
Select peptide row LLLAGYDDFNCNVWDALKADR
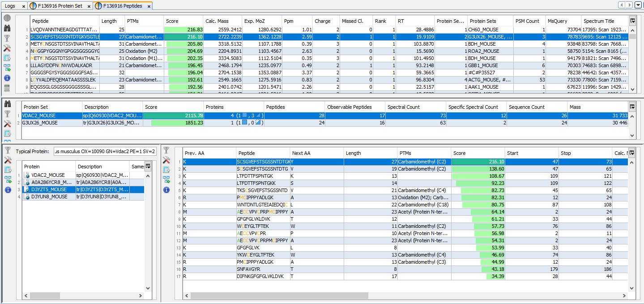[x=329, y=65]
